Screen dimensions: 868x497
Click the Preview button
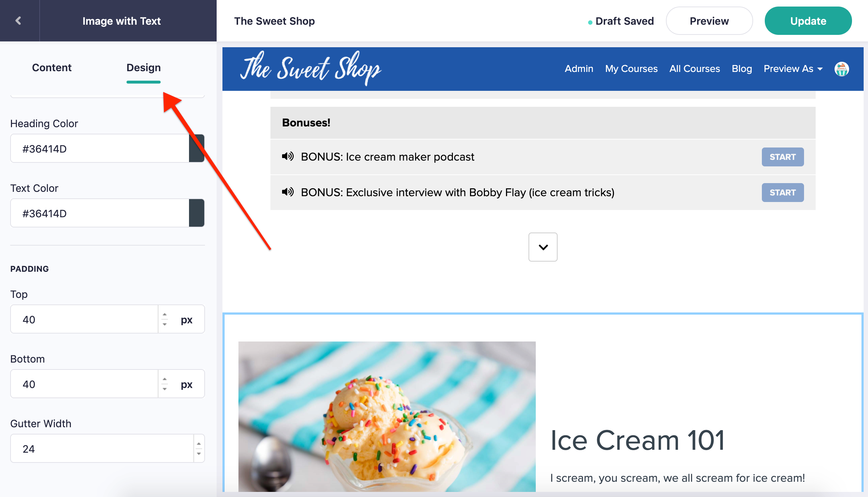click(x=709, y=21)
